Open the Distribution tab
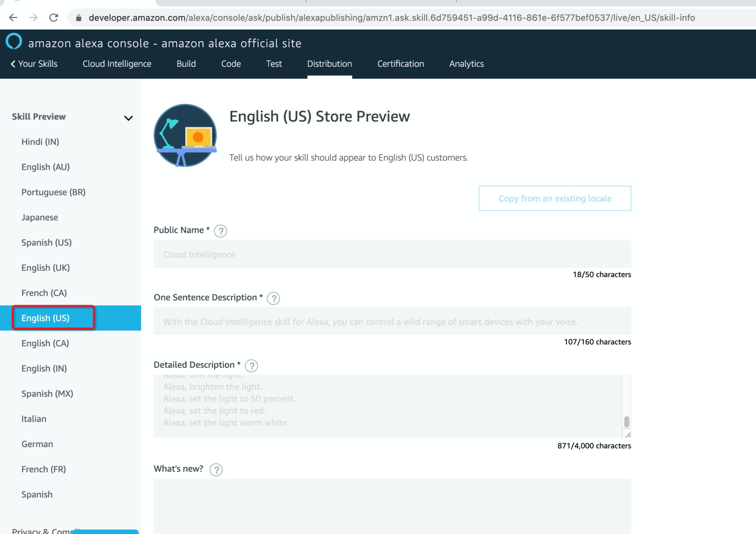Viewport: 756px width, 534px height. pos(330,64)
